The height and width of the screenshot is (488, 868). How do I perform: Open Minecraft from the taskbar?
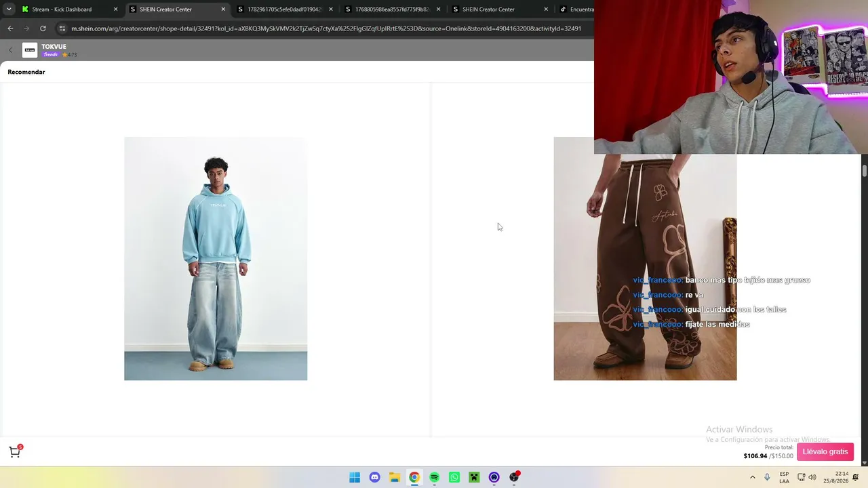pos(474,477)
